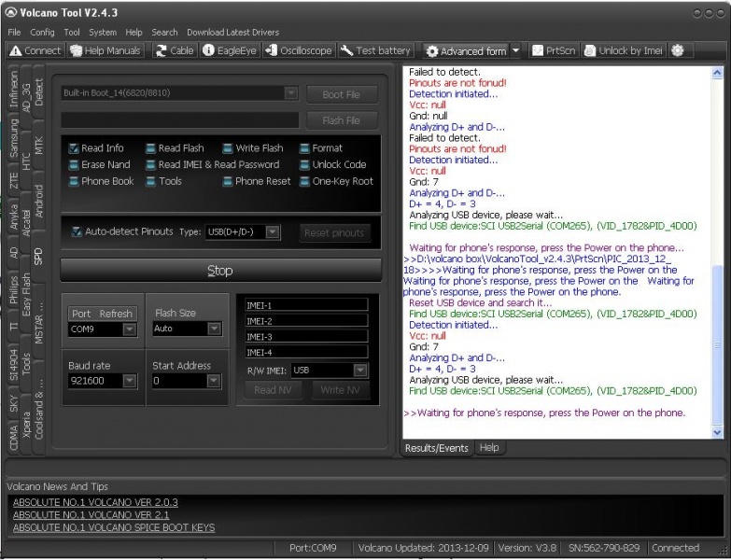Open the File menu

(14, 32)
